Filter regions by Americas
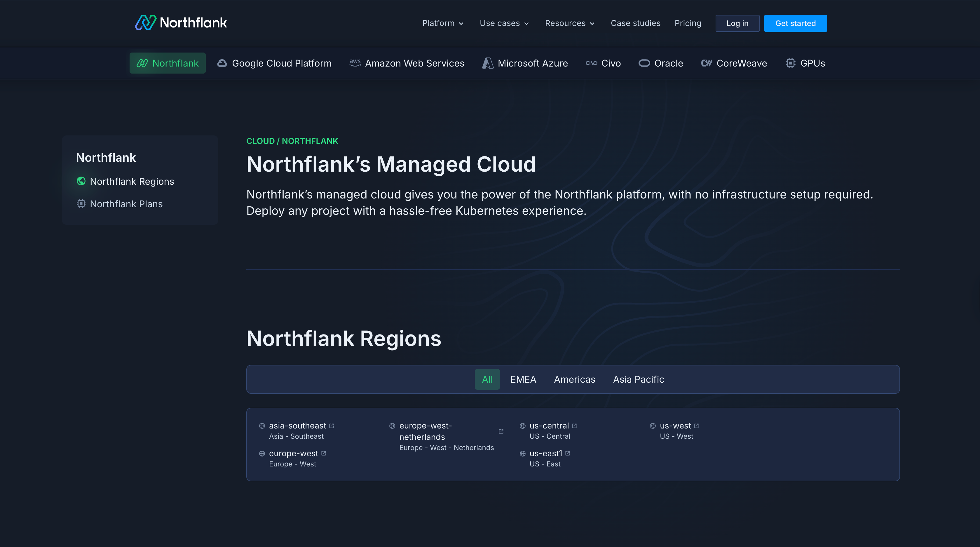Image resolution: width=980 pixels, height=547 pixels. [574, 379]
